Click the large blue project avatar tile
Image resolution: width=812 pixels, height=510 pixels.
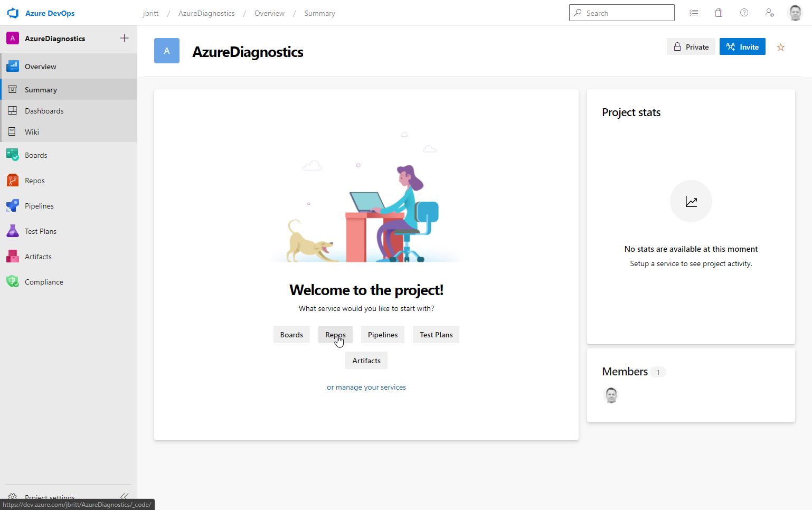[167, 51]
